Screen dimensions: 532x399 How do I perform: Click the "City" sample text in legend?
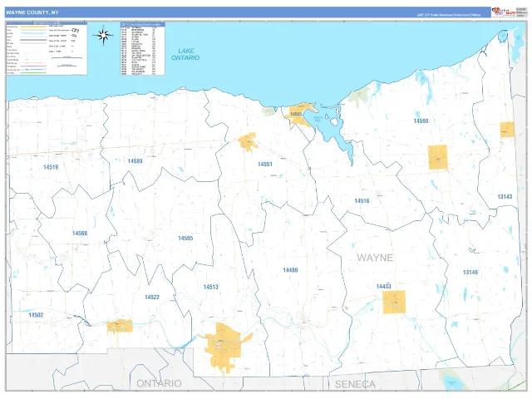pyautogui.click(x=76, y=30)
